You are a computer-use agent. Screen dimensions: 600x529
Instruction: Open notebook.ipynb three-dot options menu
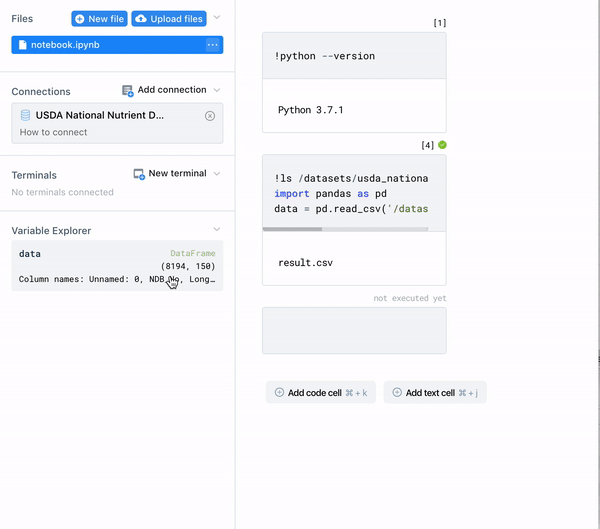click(212, 45)
